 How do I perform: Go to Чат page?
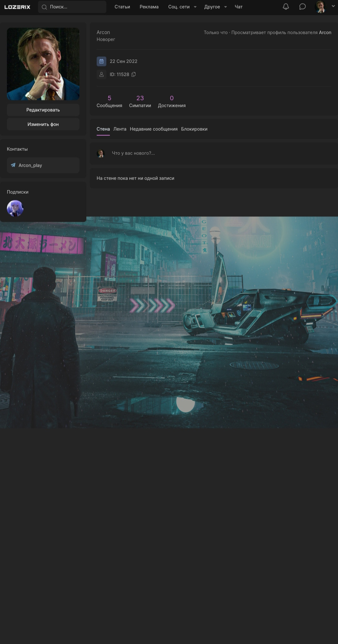pyautogui.click(x=239, y=7)
